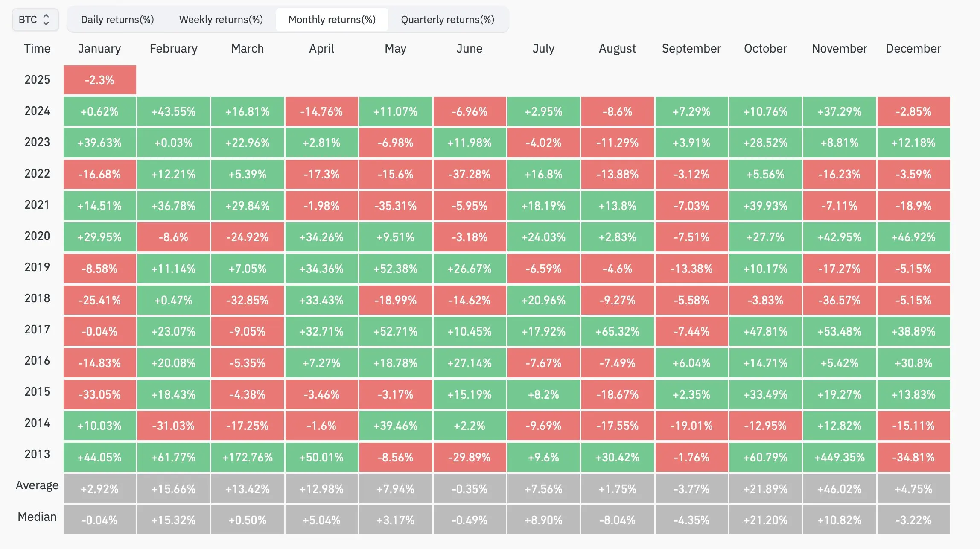Click the 2024 February +43.55% cell

173,111
